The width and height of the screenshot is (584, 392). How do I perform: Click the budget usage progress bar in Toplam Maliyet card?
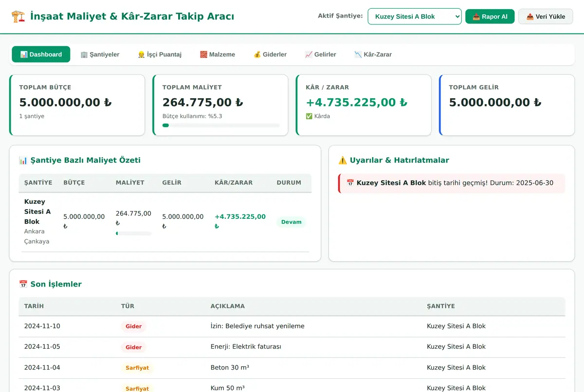tap(221, 125)
